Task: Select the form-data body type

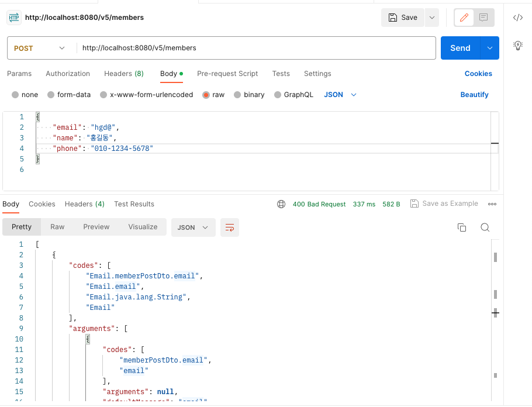Action: click(x=51, y=95)
